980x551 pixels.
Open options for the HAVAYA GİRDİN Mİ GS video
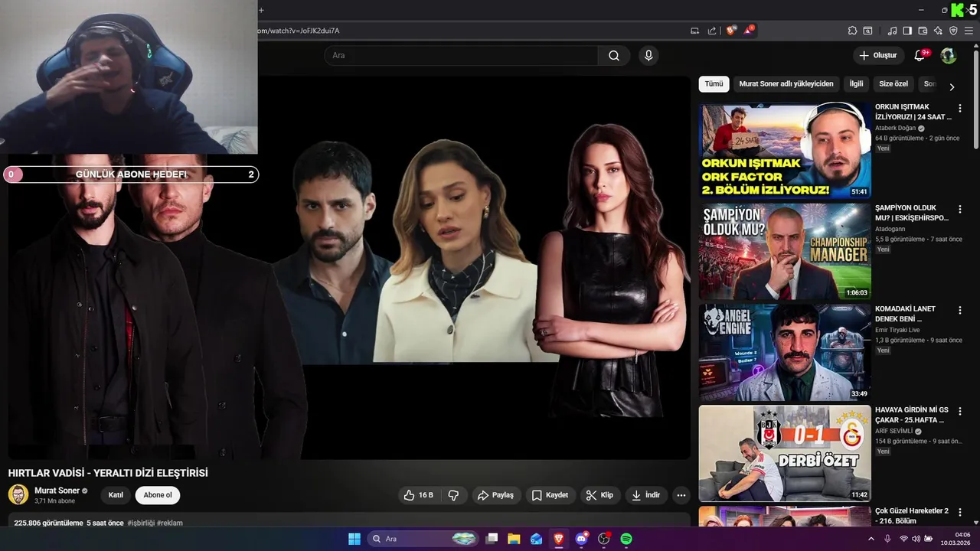tap(960, 411)
